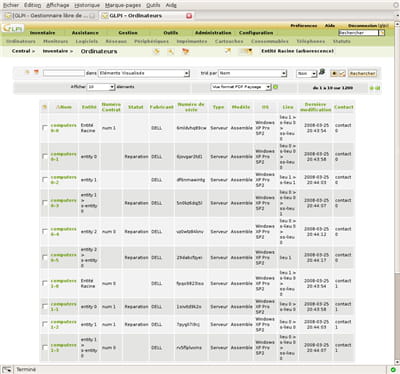Click the column settings icon in table header

coord(44,107)
